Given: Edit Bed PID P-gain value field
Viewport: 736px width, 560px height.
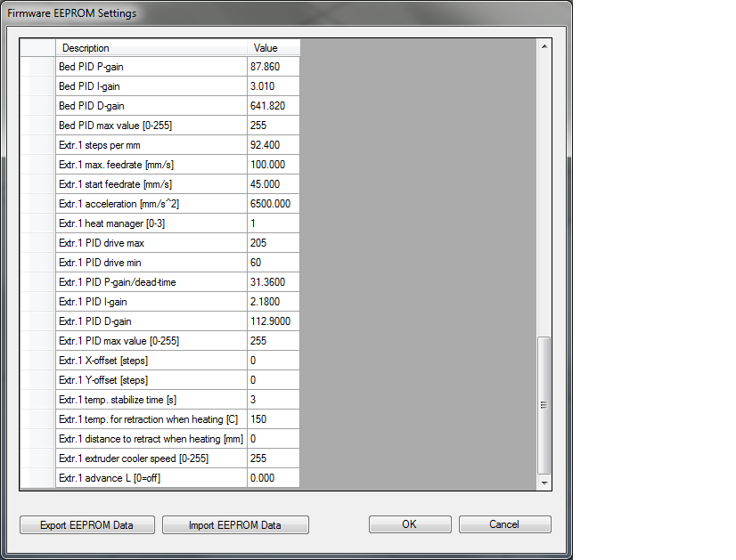Looking at the screenshot, I should point(274,67).
